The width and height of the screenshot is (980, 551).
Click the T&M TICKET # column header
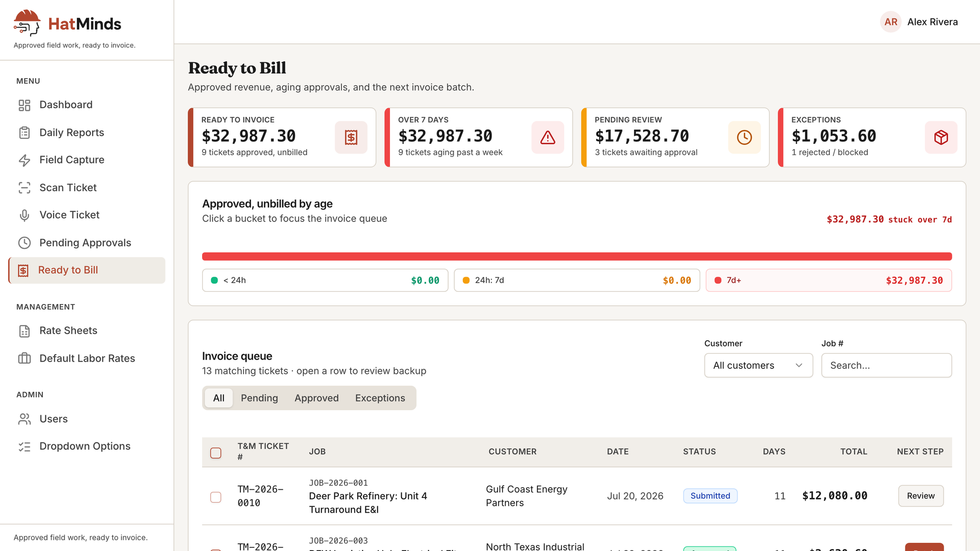(x=263, y=452)
